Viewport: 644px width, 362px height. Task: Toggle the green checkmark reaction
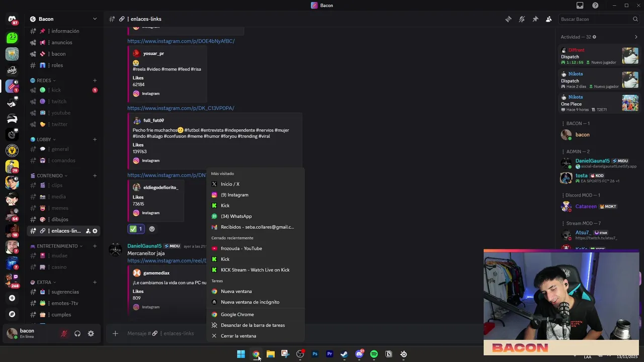coord(136,229)
